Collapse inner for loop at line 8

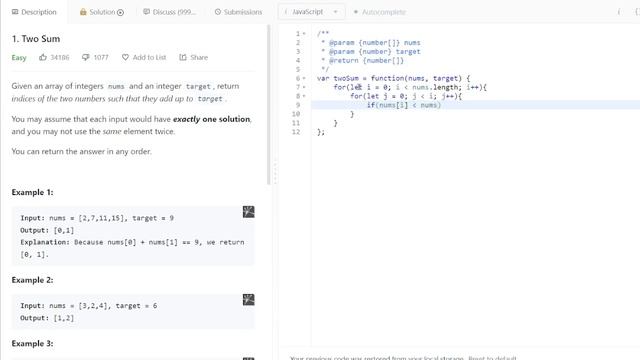pos(304,96)
